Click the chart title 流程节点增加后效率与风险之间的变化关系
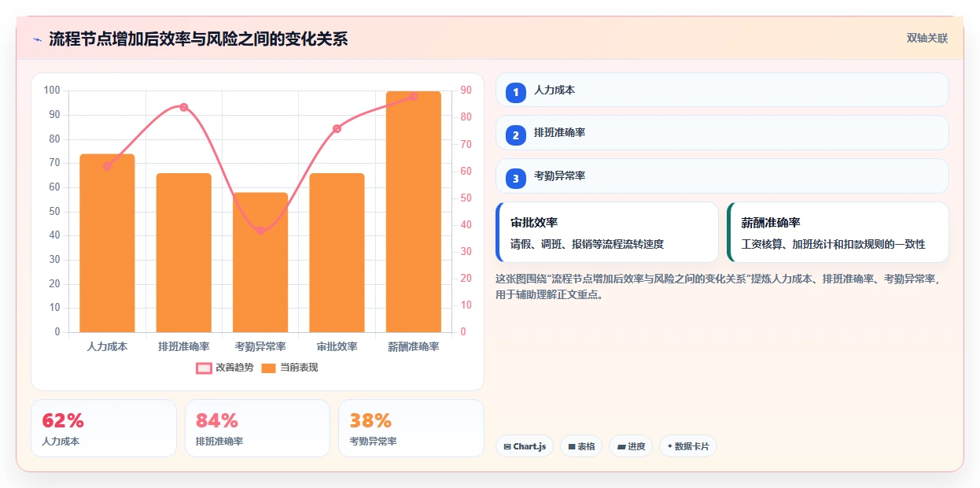The image size is (980, 488). coord(198,39)
